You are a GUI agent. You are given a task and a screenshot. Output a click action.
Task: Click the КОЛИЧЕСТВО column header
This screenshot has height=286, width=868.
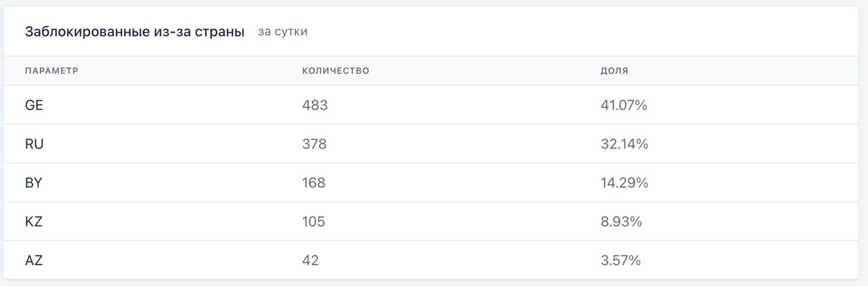336,70
